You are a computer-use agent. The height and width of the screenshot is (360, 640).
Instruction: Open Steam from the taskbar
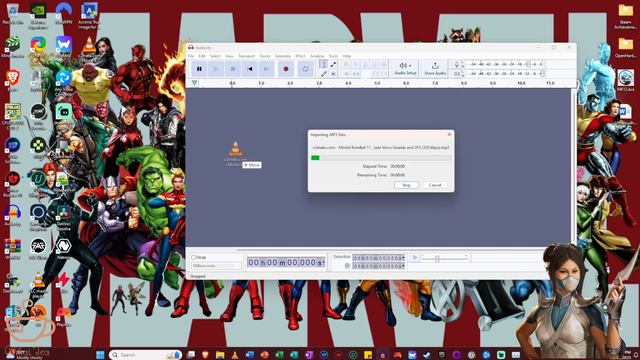pyautogui.click(x=427, y=355)
